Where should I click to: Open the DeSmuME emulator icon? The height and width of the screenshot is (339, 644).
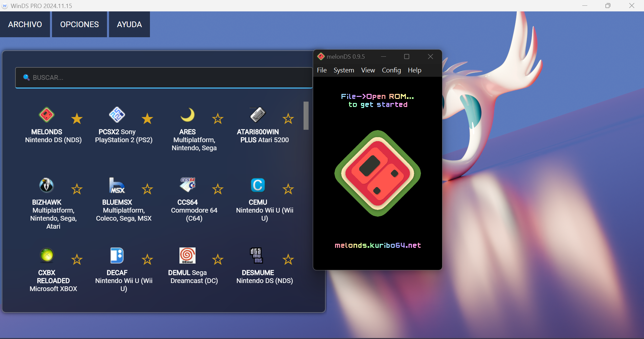click(257, 256)
